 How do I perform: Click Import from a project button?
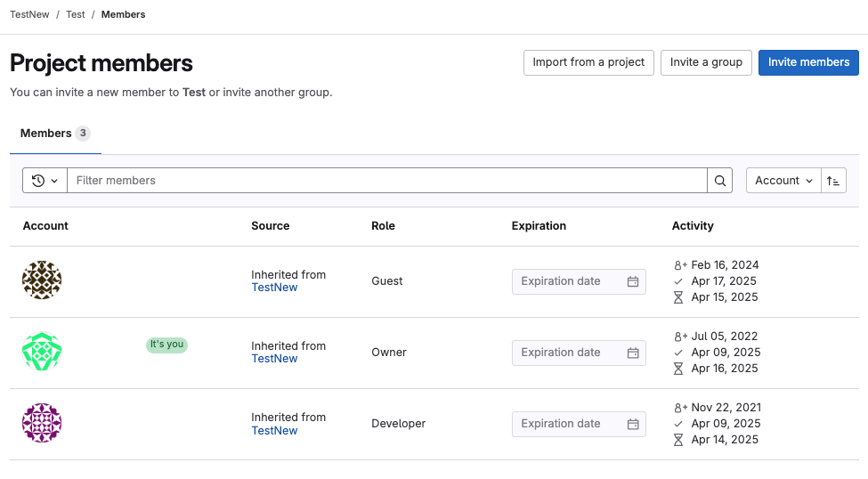[588, 62]
